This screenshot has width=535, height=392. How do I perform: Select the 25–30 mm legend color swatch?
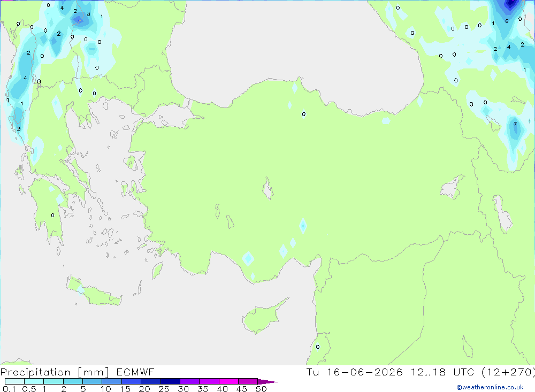[x=170, y=381]
